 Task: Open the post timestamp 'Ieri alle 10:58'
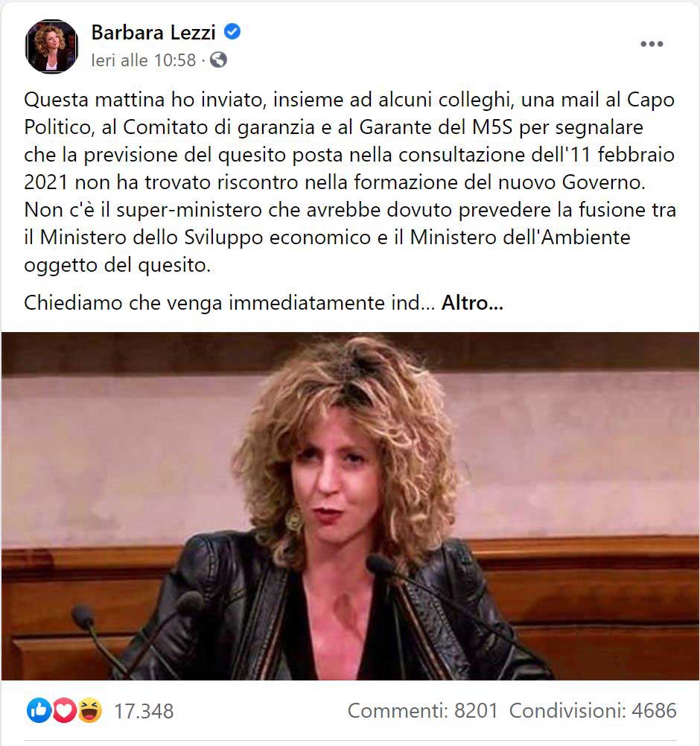click(x=143, y=60)
